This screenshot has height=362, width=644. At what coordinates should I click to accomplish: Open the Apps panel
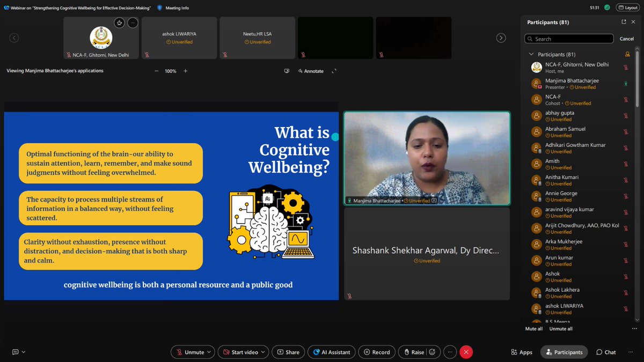(x=522, y=352)
